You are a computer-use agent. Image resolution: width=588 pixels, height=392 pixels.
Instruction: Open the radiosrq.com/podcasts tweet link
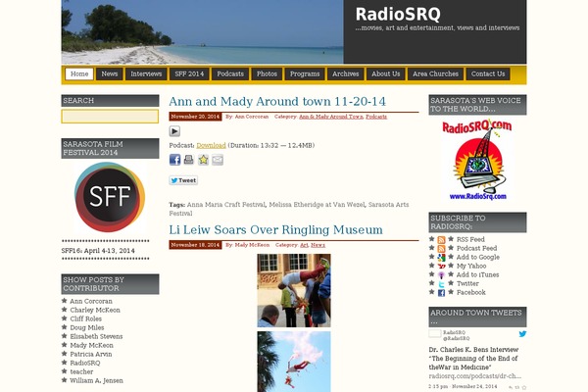[475, 376]
